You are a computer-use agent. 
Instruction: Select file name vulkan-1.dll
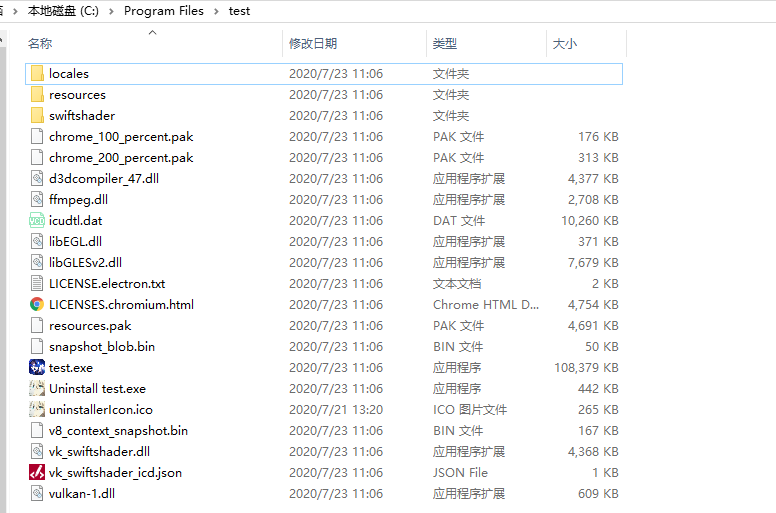click(x=82, y=494)
